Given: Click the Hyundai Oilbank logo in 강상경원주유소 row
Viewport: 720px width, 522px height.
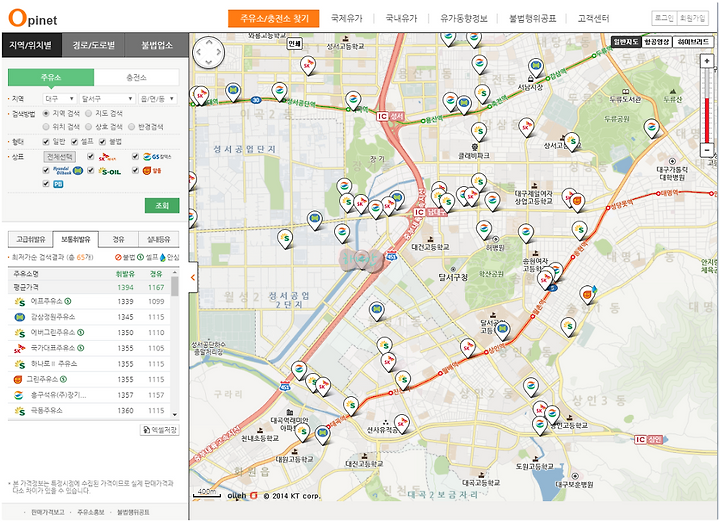Looking at the screenshot, I should (20, 317).
